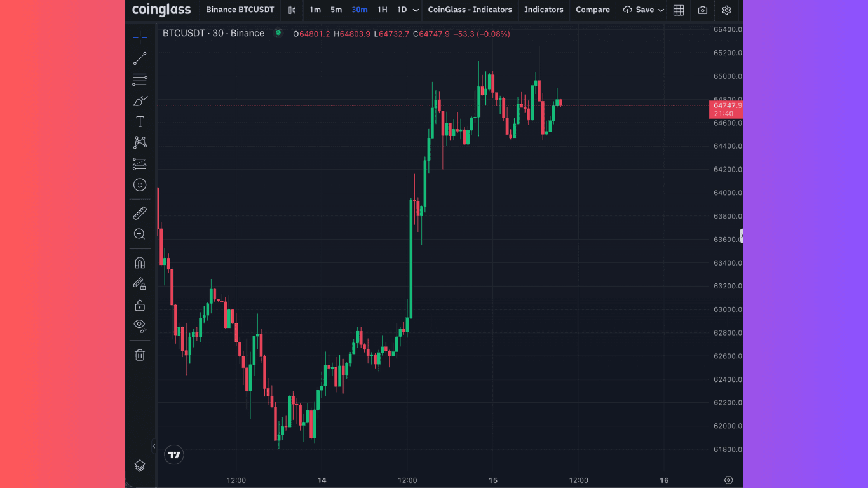Open chart settings gear in top toolbar
This screenshot has width=868, height=488.
pyautogui.click(x=726, y=10)
